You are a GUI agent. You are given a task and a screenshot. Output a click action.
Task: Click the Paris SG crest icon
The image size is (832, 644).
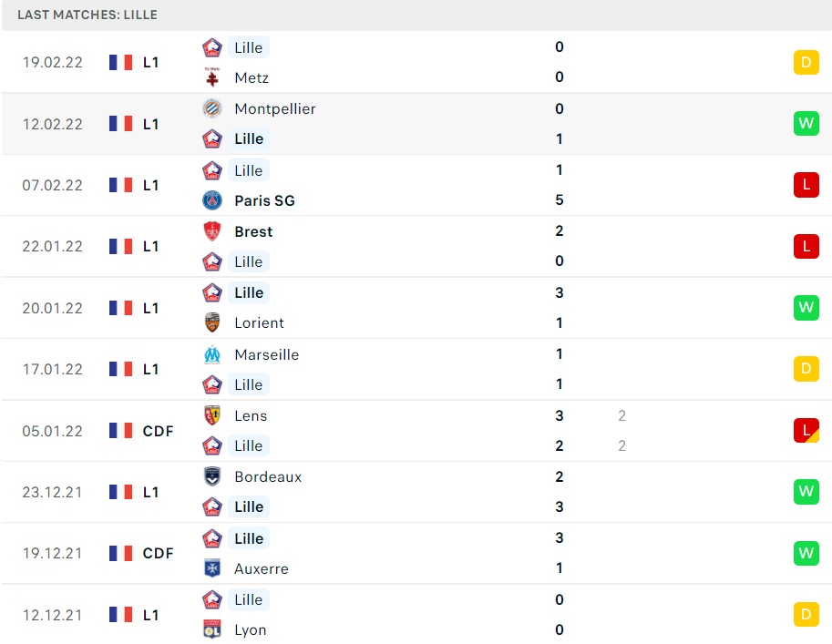pyautogui.click(x=212, y=200)
